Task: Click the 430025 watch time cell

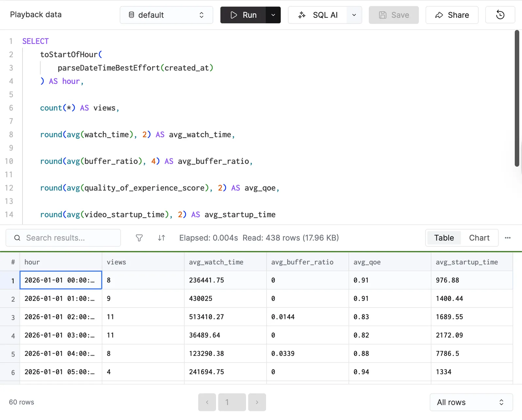Action: [225, 299]
